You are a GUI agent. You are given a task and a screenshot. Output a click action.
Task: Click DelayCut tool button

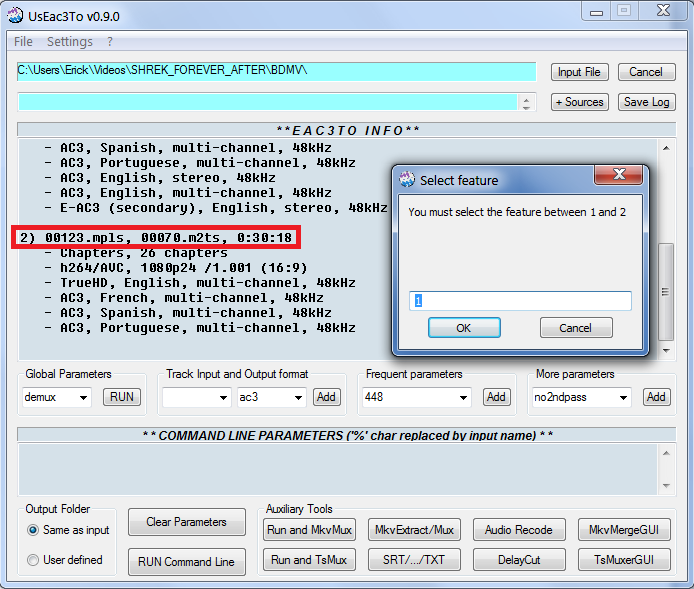[519, 560]
